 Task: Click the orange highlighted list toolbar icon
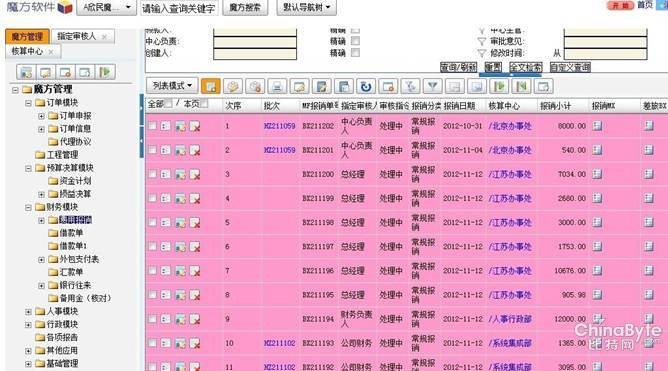pos(210,86)
